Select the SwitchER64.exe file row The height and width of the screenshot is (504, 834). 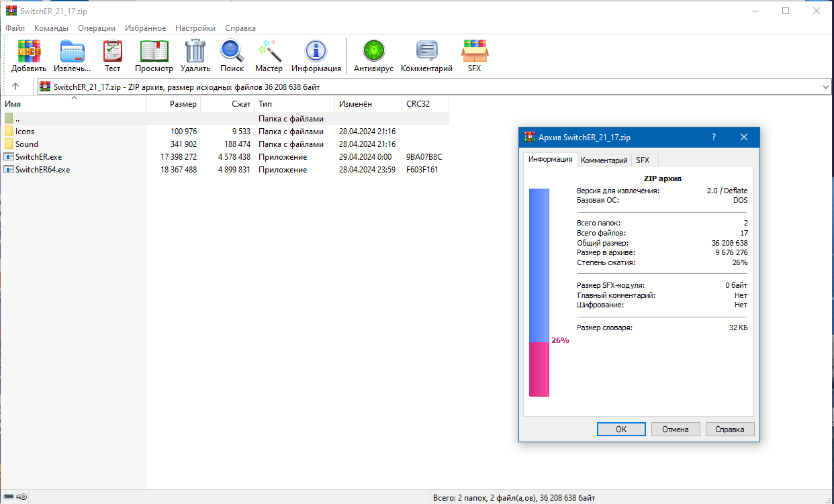[x=42, y=170]
